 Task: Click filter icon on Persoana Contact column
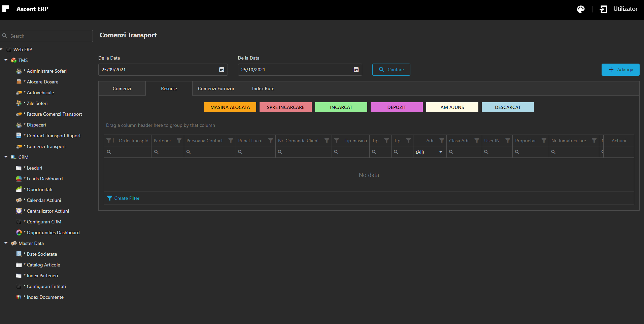231,141
